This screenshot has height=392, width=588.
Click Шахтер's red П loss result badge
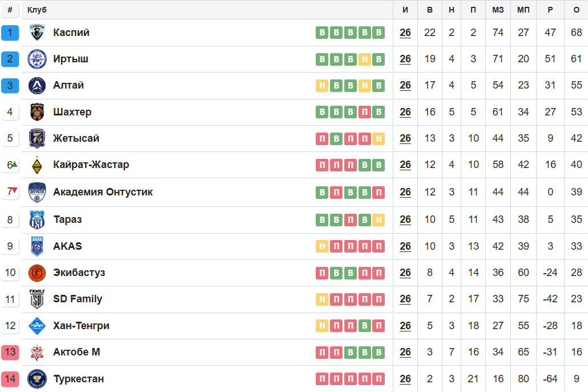[364, 112]
